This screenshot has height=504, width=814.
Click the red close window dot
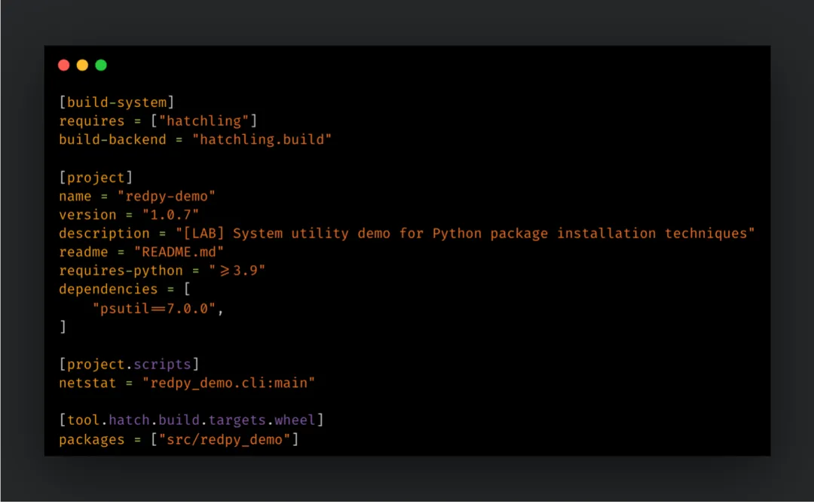(64, 65)
